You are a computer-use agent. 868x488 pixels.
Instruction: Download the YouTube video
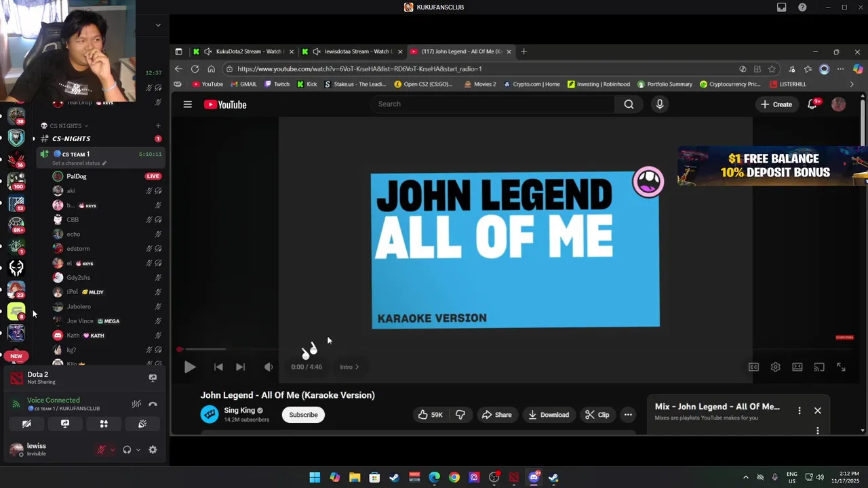[x=549, y=415]
